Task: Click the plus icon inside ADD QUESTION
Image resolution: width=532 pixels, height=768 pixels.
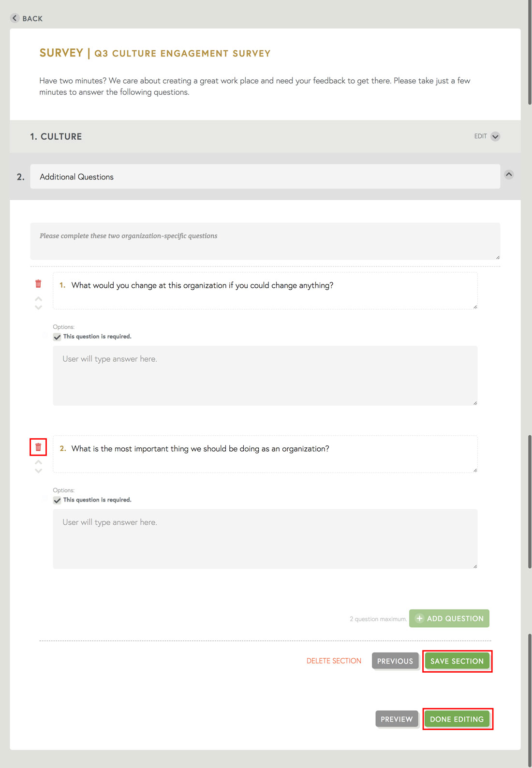Action: pyautogui.click(x=419, y=618)
